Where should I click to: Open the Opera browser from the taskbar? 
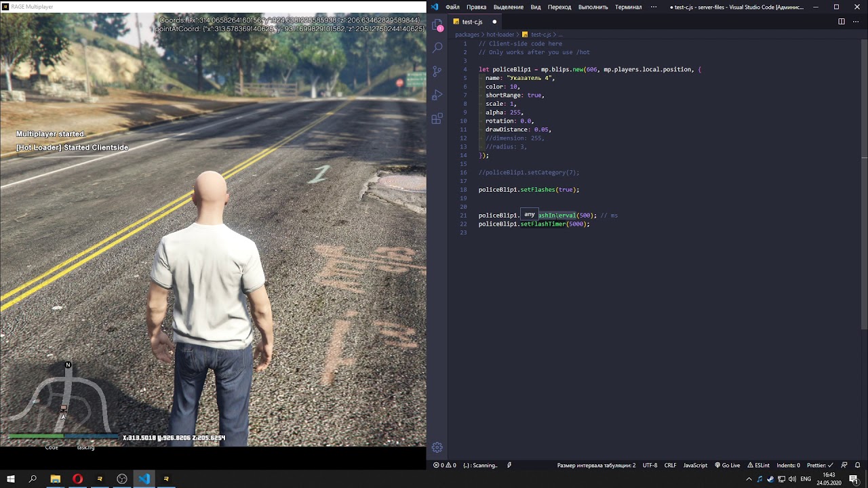click(77, 479)
